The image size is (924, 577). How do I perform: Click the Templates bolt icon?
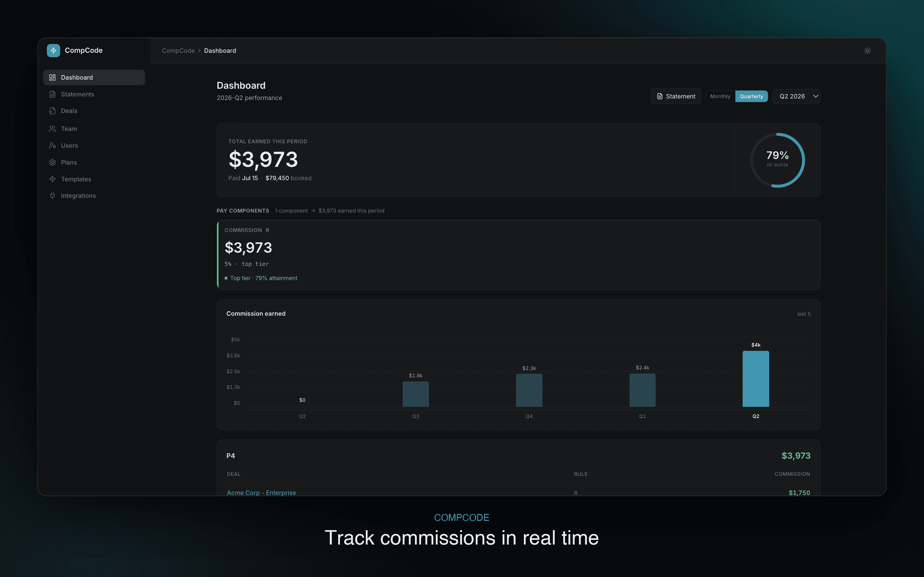[52, 179]
